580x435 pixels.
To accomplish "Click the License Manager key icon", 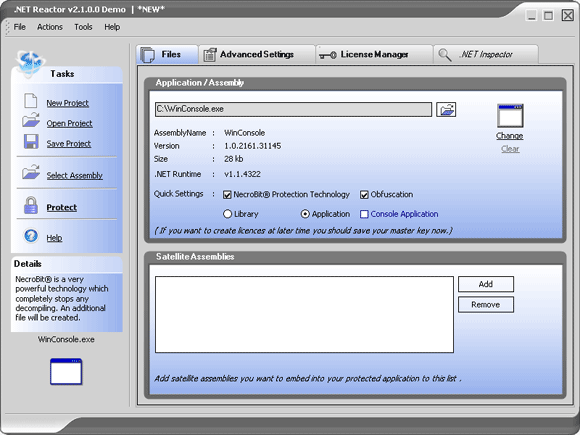I will (x=327, y=55).
